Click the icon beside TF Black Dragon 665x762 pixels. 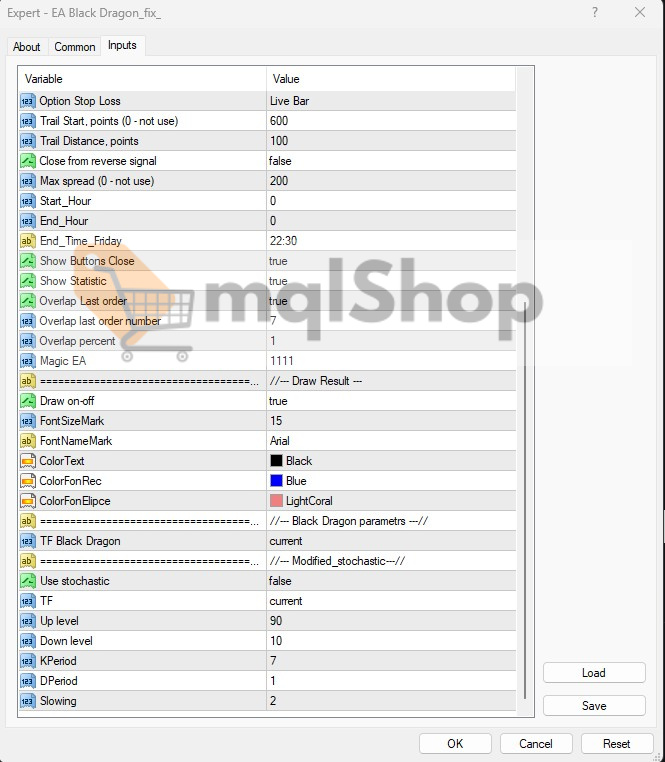28,541
